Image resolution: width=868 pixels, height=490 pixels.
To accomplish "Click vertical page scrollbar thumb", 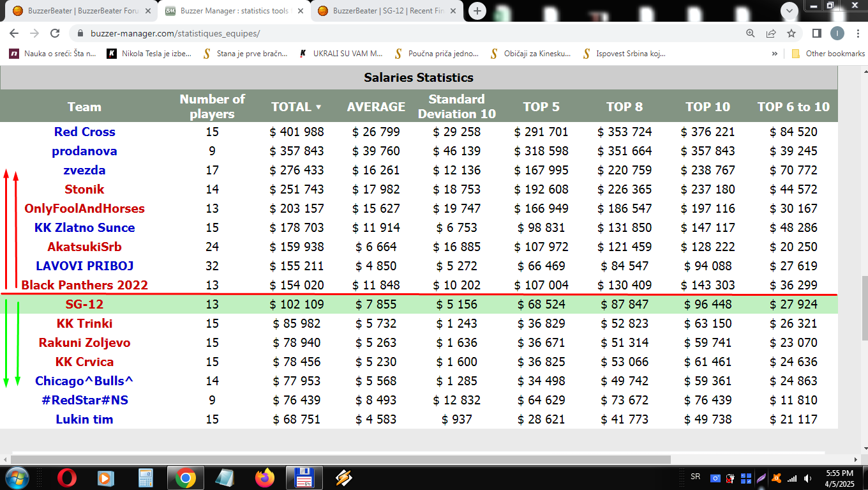I will (865, 309).
